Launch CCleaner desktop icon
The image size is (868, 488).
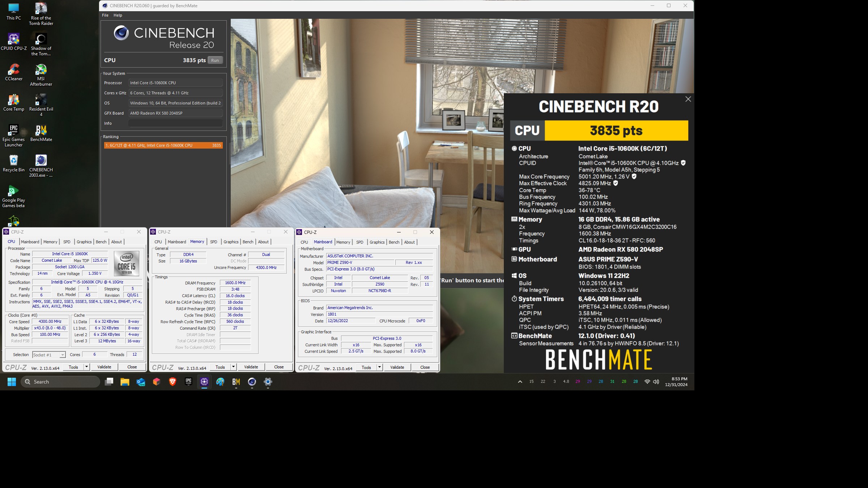(x=14, y=72)
